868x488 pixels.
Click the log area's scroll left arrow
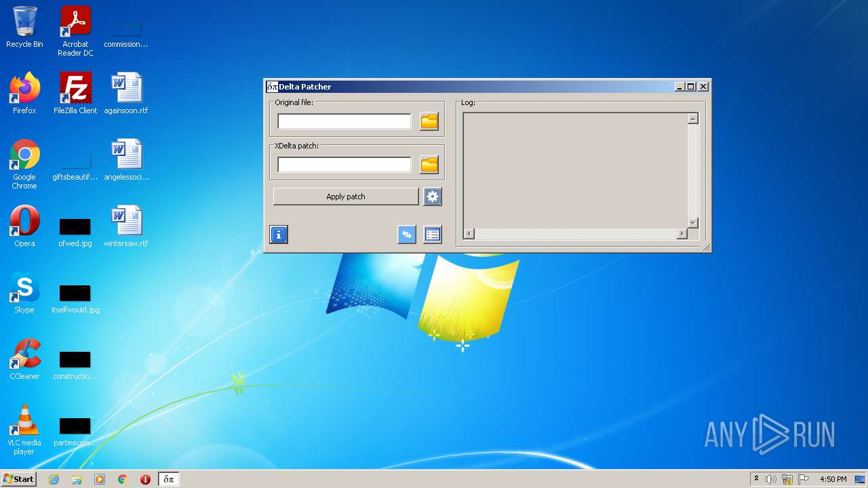pyautogui.click(x=469, y=234)
